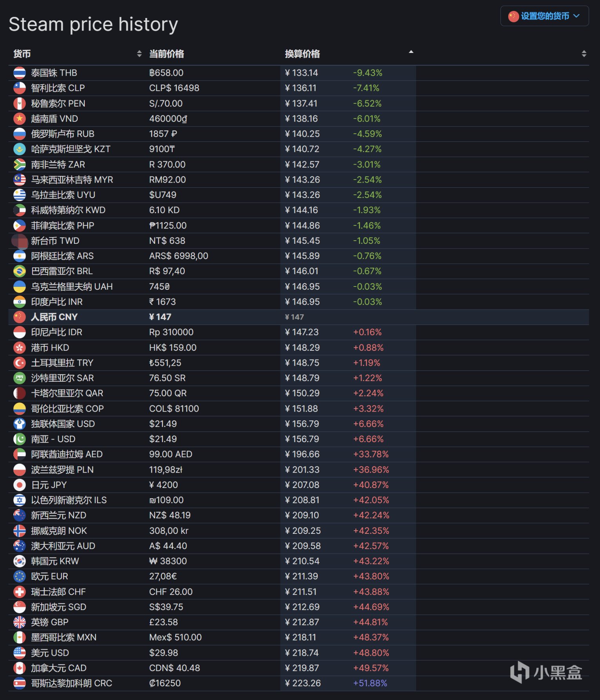The image size is (600, 700).
Task: Click the ₩ 38300 price cell
Action: (x=168, y=561)
